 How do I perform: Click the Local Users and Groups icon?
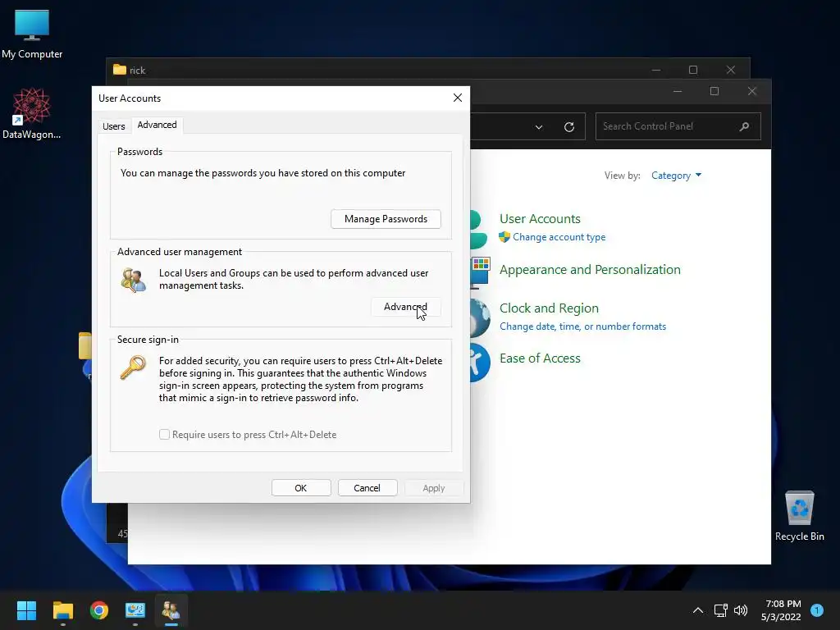click(134, 280)
